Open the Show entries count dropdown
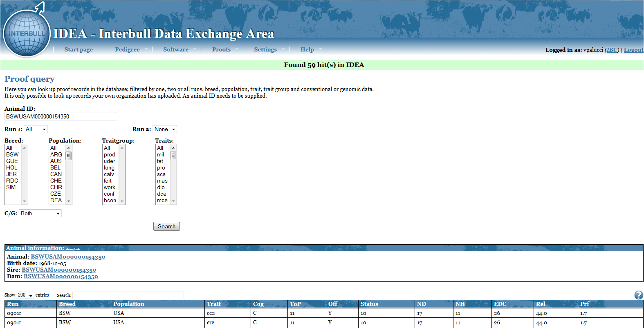Screen dimensions: 644x328 pyautogui.click(x=25, y=295)
